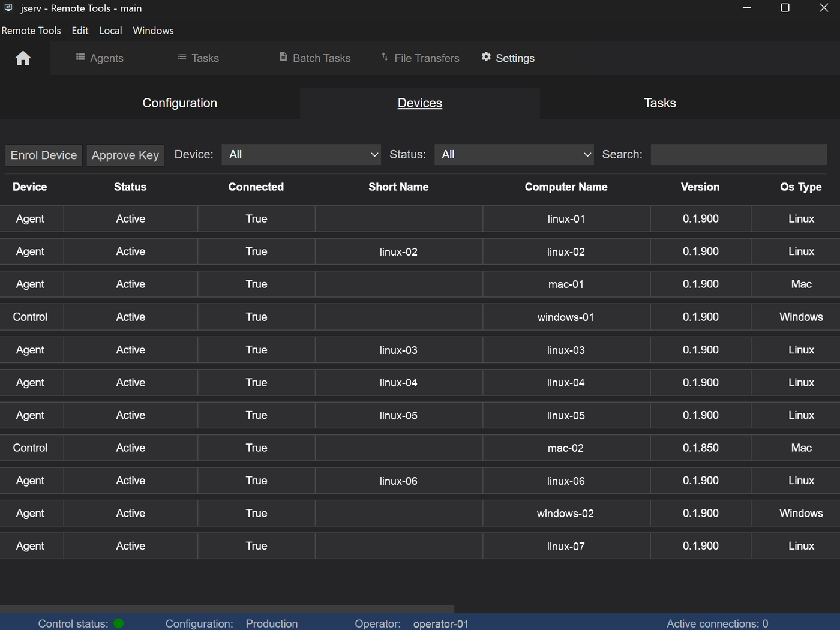
Task: Click the Search input field
Action: point(739,155)
